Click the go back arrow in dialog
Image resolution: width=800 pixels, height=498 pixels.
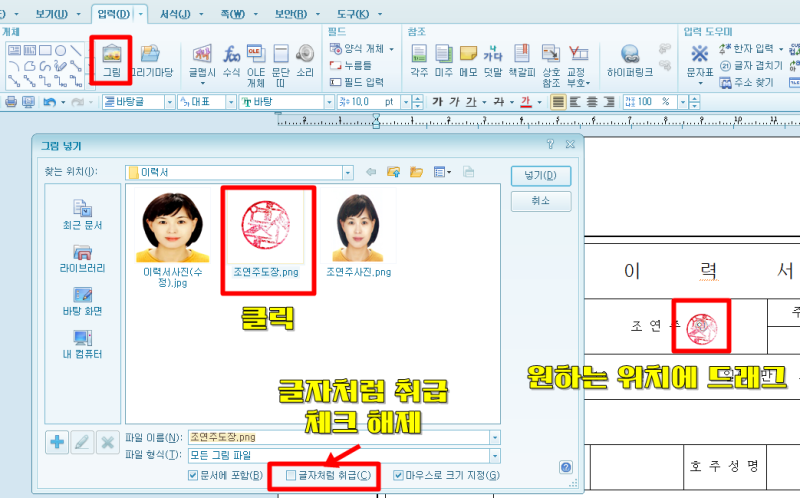pyautogui.click(x=371, y=172)
